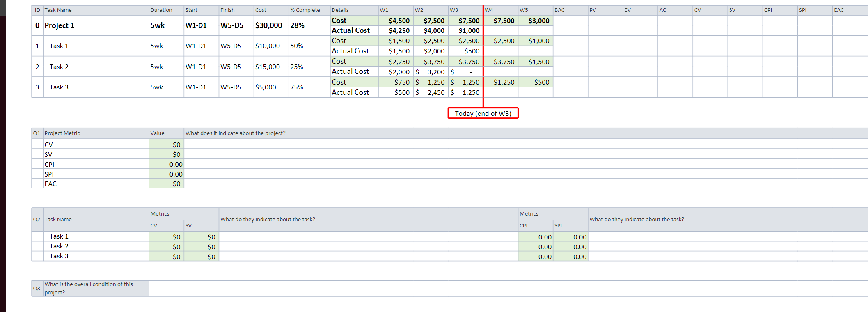Screen dimensions: 868x312
Task: Select Task 3 actual cost 2,450 in W2
Action: tap(431, 92)
